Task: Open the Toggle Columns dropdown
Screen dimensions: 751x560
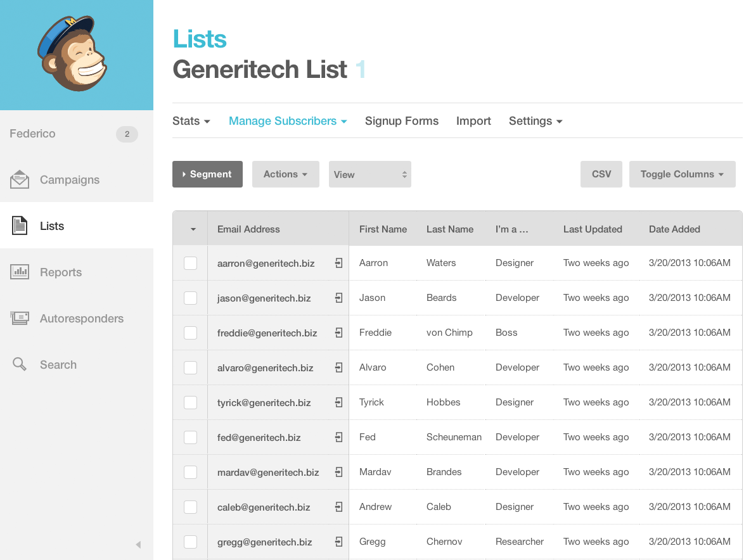Action: (682, 174)
